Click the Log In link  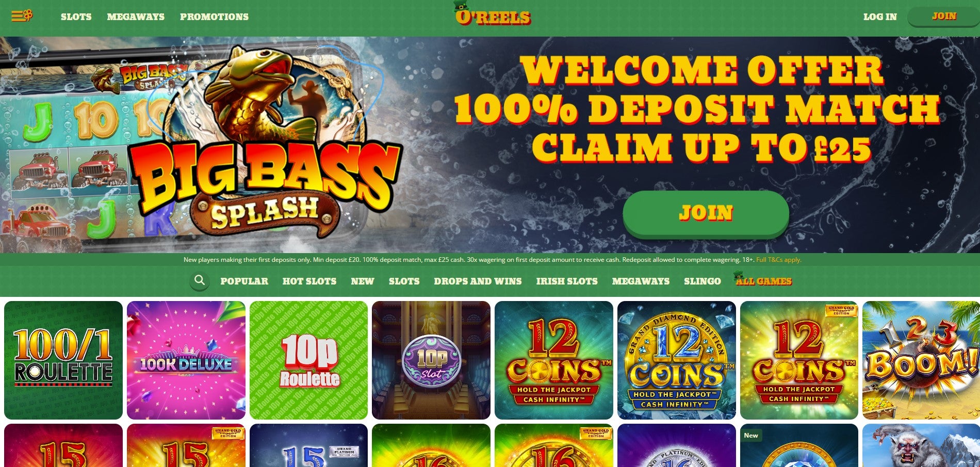[x=880, y=16]
